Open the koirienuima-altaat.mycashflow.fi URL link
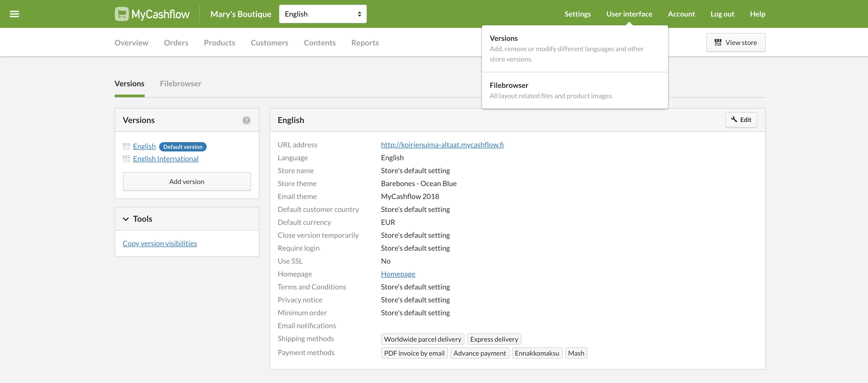The width and height of the screenshot is (868, 383). tap(442, 145)
